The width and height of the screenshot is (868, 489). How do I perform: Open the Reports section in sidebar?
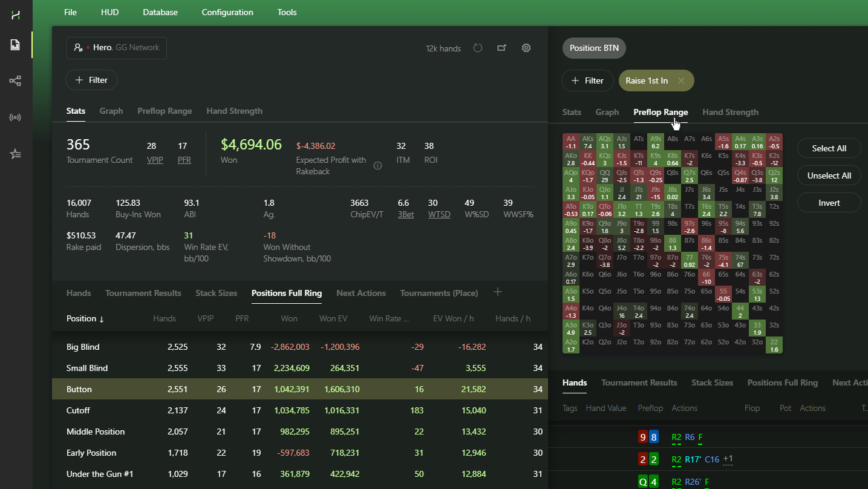point(16,45)
